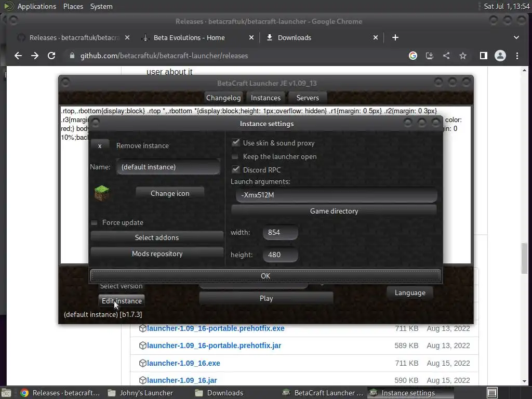Switch to Johny's Launcher taskbar window
Screen dimensions: 532x399
pyautogui.click(x=140, y=393)
